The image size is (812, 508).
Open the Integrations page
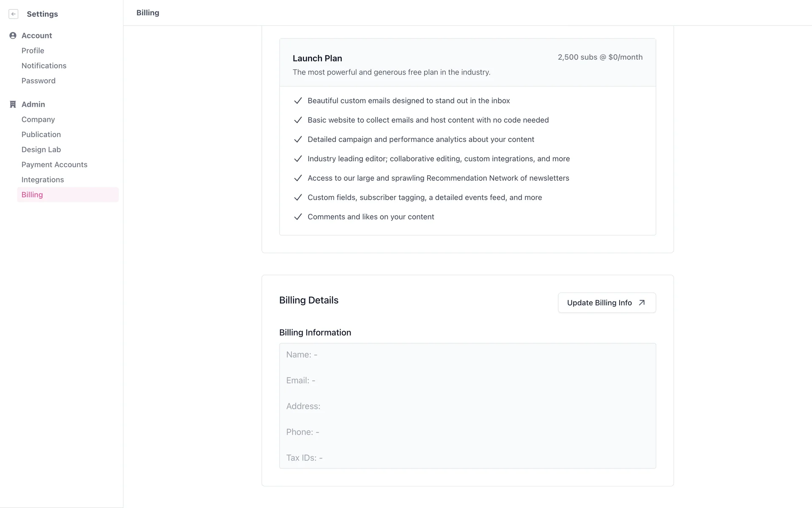click(43, 179)
